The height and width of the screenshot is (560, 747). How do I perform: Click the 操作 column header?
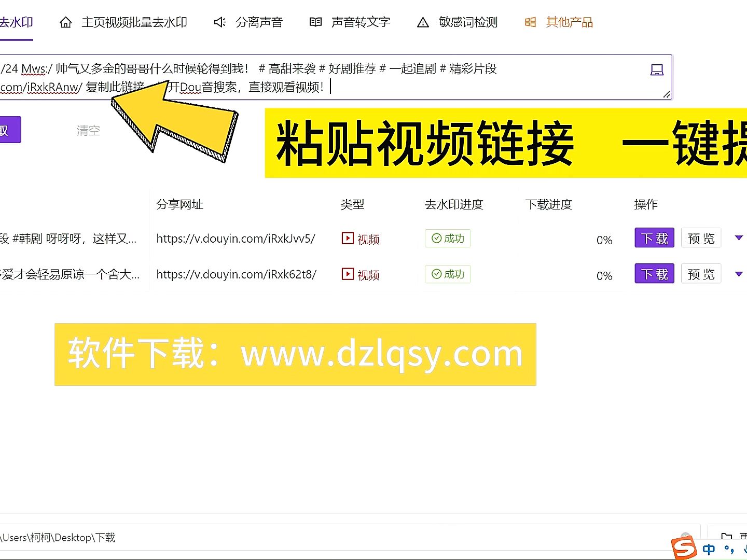click(646, 204)
